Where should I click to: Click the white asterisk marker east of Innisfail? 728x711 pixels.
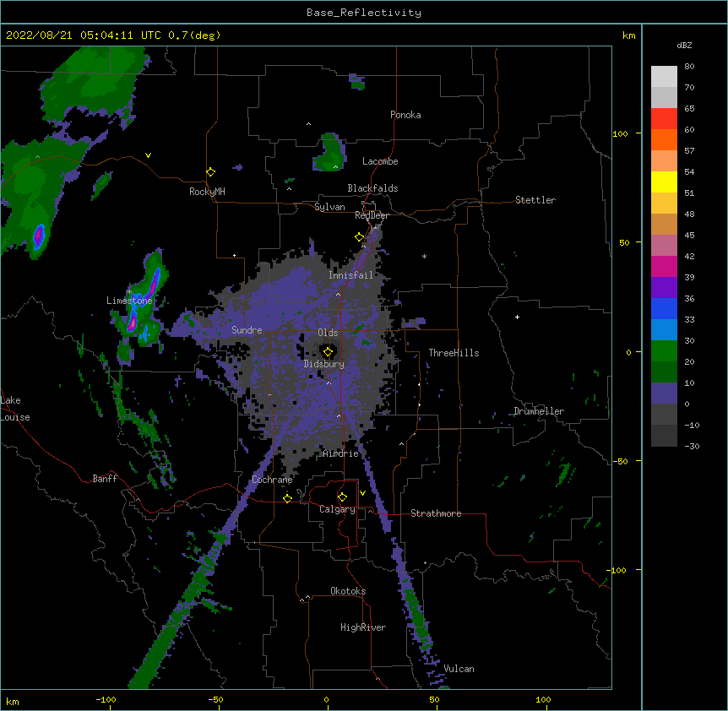point(424,256)
